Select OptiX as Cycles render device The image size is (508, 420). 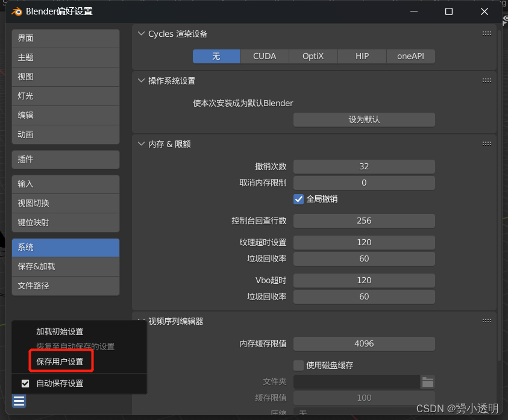[x=313, y=57]
